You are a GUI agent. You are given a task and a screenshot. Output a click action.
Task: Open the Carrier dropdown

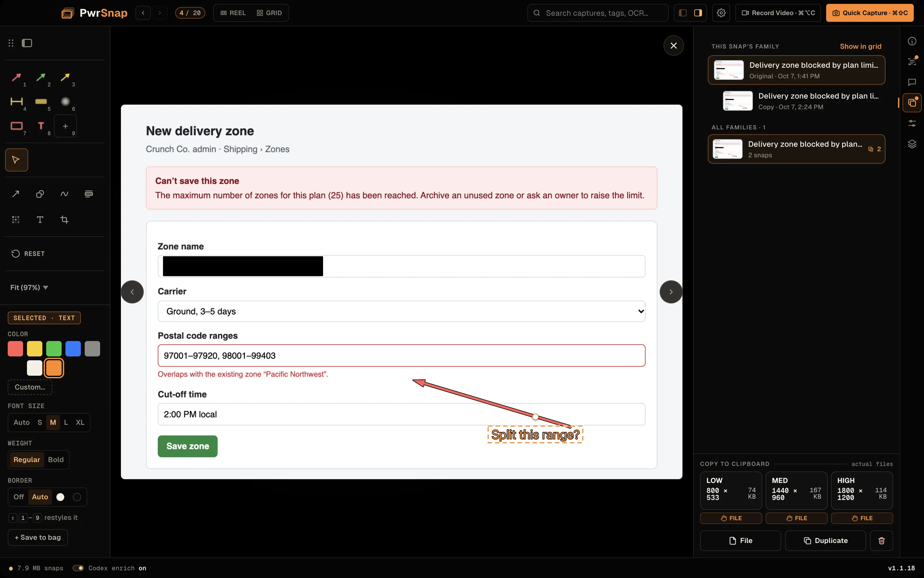click(x=401, y=311)
